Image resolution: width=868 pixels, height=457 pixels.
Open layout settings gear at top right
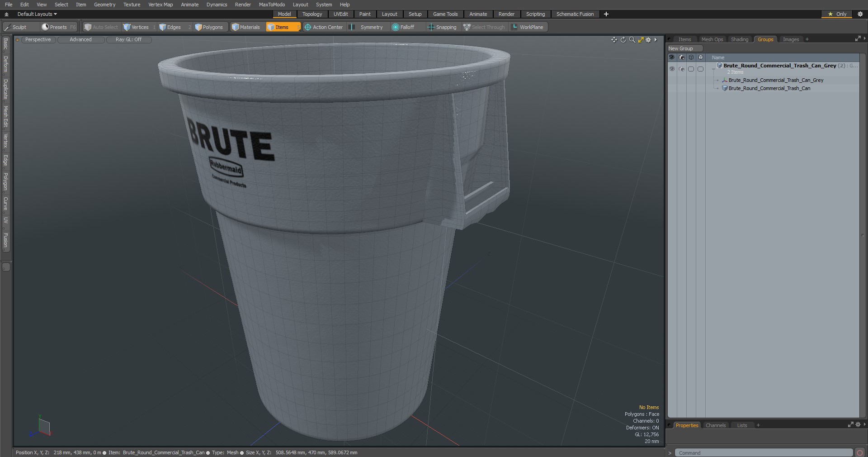pos(860,14)
